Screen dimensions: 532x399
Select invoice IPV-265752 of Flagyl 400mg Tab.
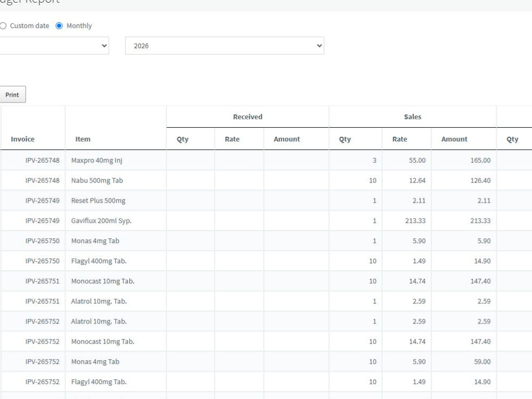pos(43,381)
